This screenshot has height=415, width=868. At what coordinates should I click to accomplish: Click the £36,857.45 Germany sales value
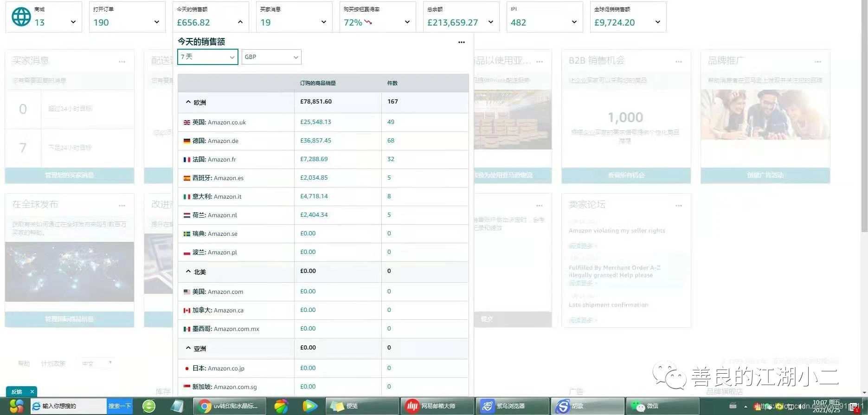315,141
